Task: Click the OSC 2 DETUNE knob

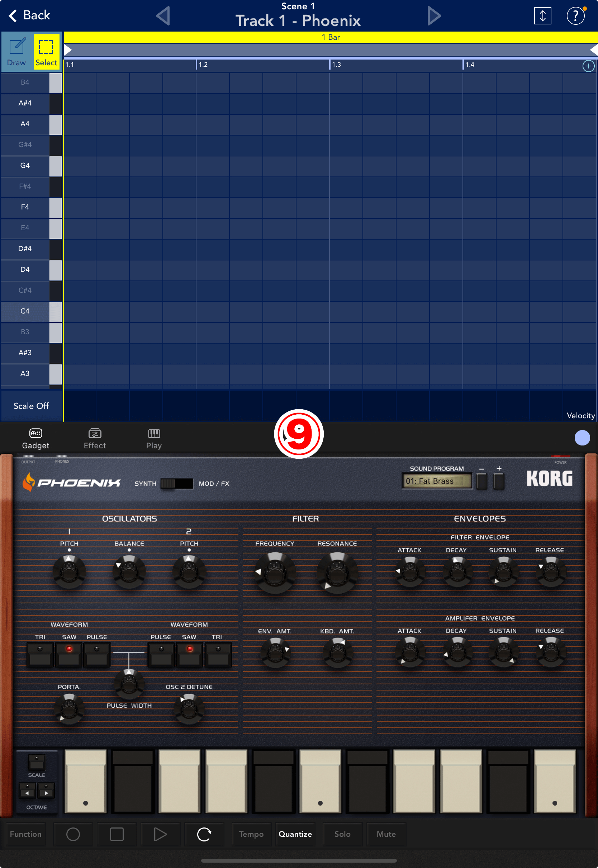Action: pos(189,709)
